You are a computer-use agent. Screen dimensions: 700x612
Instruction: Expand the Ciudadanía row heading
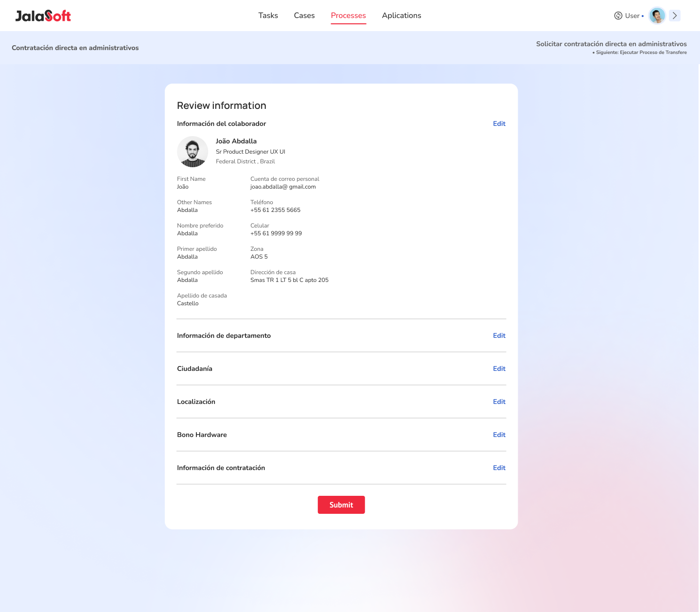click(x=194, y=368)
